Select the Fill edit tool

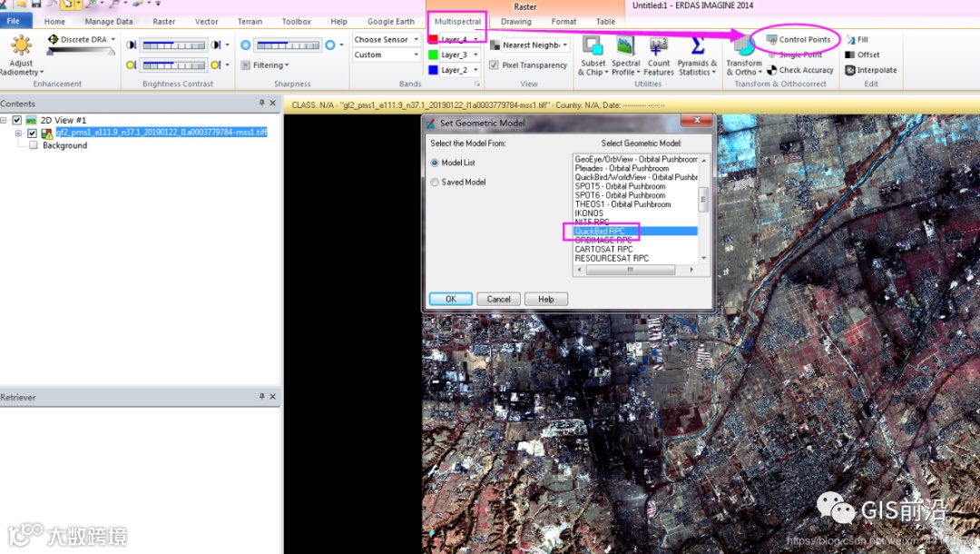click(x=857, y=39)
